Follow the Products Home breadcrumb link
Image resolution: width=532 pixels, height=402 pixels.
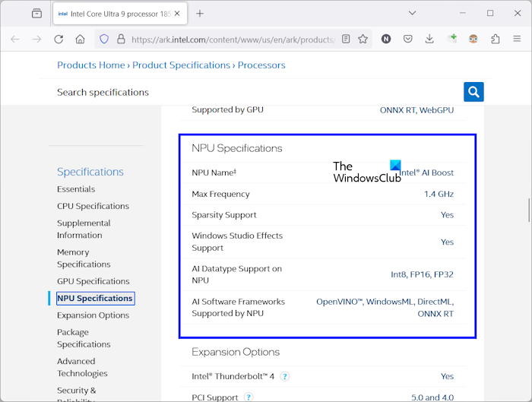[x=90, y=65]
